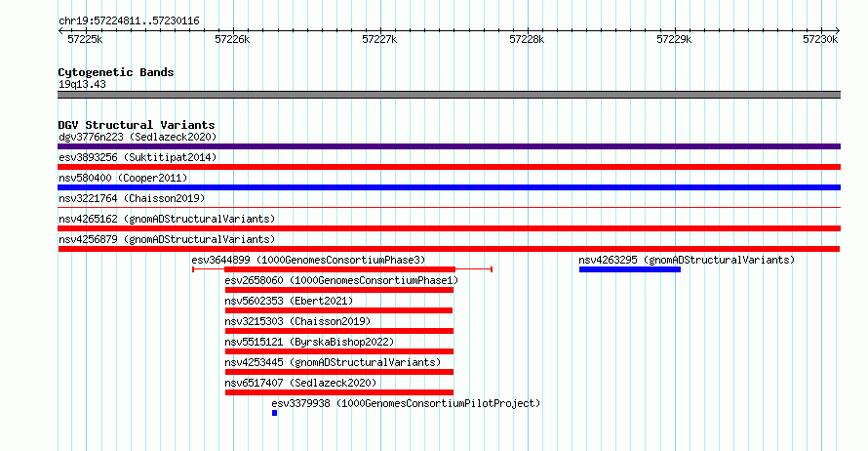
Task: Open the nsv4253445 (gnomADStructuralVariants) label
Action: [333, 362]
